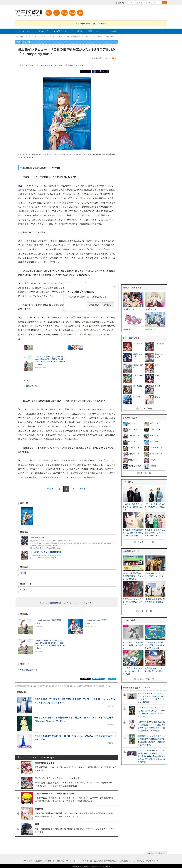Open the アキバ総研サービス終了のお知らせ notice
This screenshot has width=182, height=868.
pos(91,24)
